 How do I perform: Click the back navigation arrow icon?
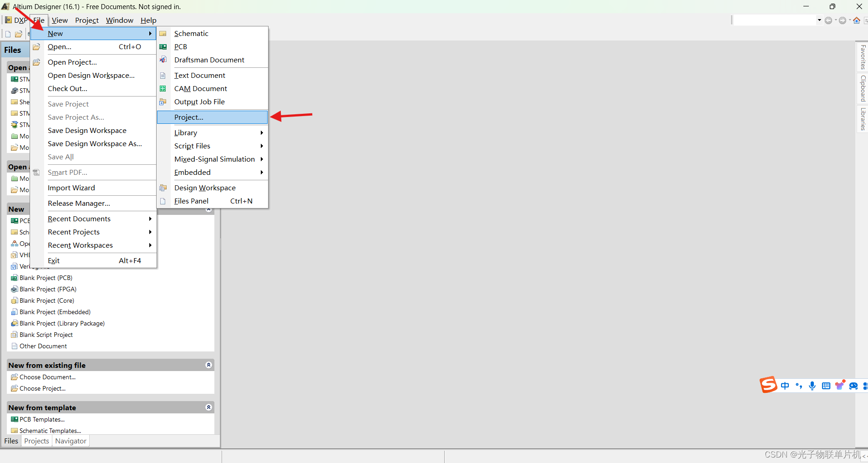pos(828,20)
